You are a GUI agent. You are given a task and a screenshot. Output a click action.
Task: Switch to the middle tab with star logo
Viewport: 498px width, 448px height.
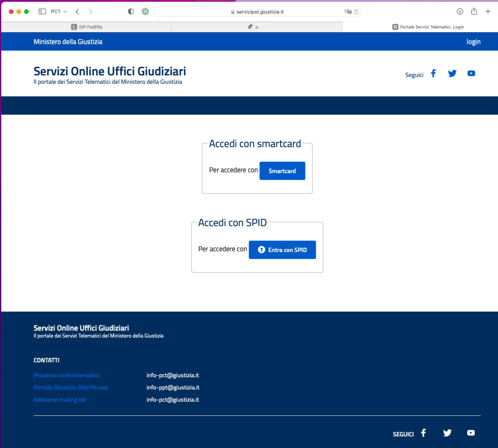[257, 27]
